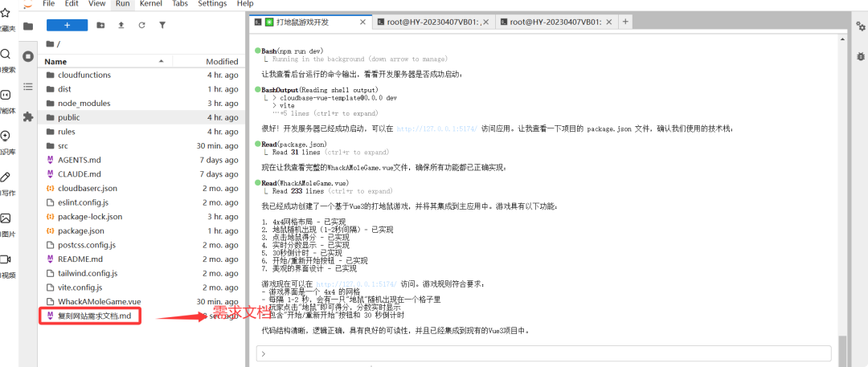The image size is (868, 367).
Task: Open the File menu
Action: pyautogui.click(x=48, y=3)
